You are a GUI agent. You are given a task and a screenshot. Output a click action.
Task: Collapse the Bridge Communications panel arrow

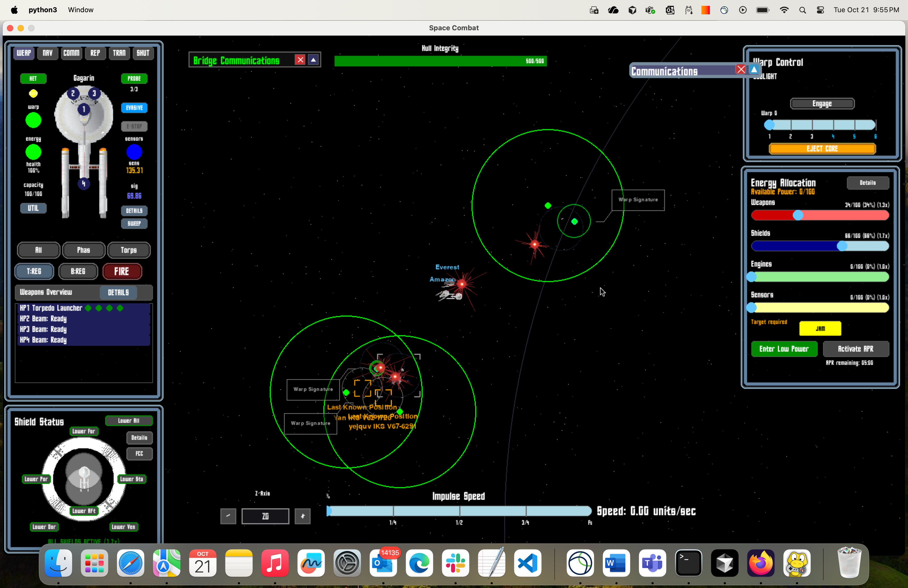(x=313, y=60)
